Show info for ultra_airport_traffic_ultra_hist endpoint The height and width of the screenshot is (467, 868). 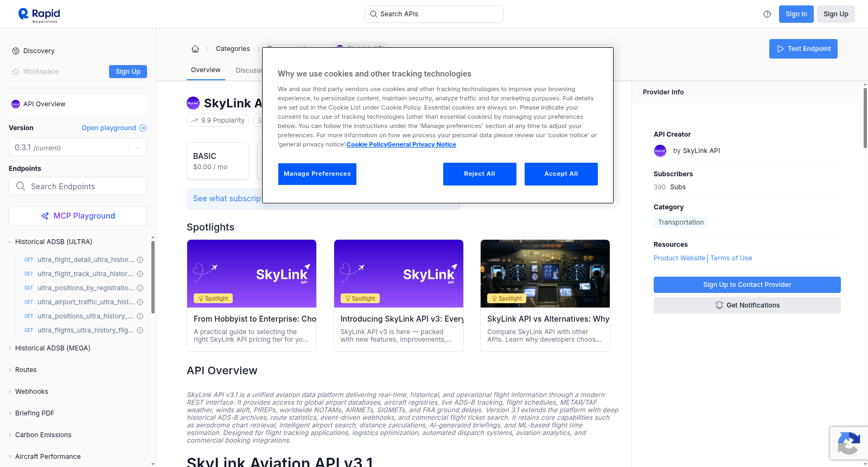click(x=140, y=302)
